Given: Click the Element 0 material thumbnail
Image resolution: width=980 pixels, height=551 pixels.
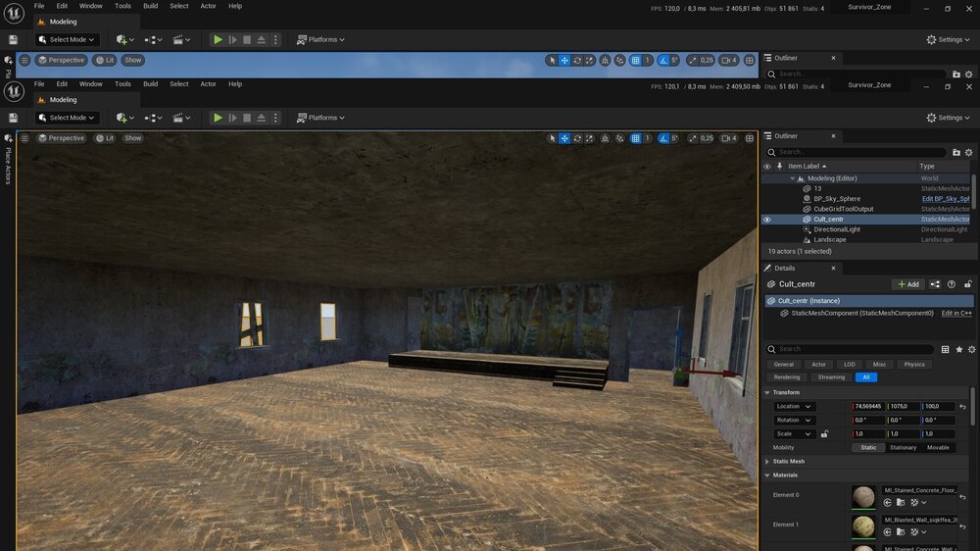Looking at the screenshot, I should (864, 496).
